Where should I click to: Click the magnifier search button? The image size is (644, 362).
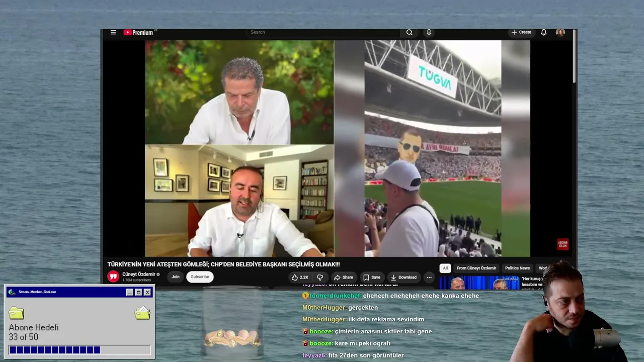pos(410,32)
